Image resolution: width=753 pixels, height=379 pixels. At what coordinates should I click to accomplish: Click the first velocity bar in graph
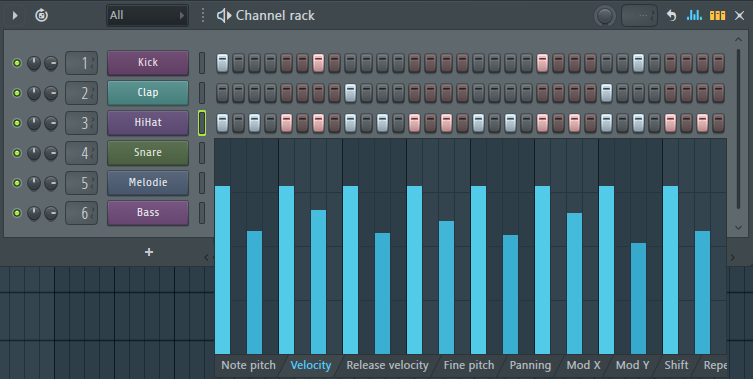point(222,270)
